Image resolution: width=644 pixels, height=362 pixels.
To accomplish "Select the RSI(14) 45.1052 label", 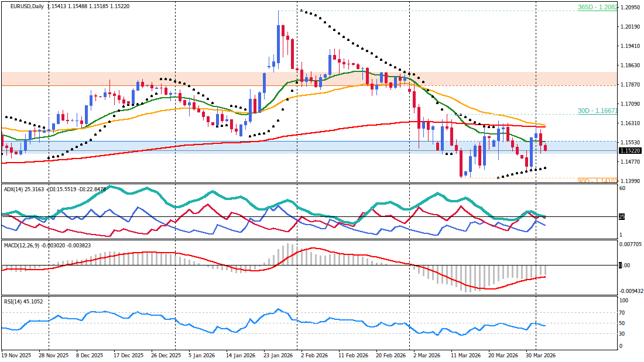I will [x=23, y=302].
